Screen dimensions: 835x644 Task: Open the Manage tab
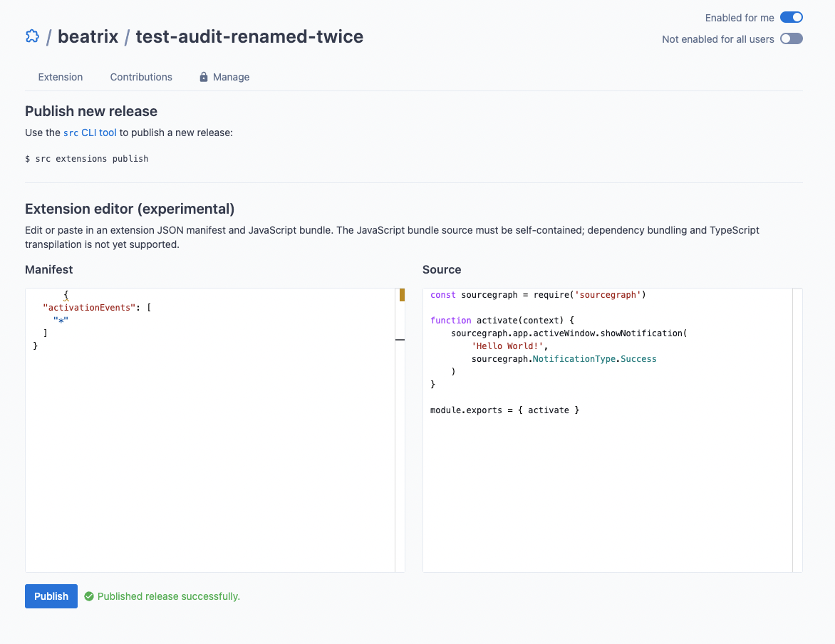[x=224, y=77]
